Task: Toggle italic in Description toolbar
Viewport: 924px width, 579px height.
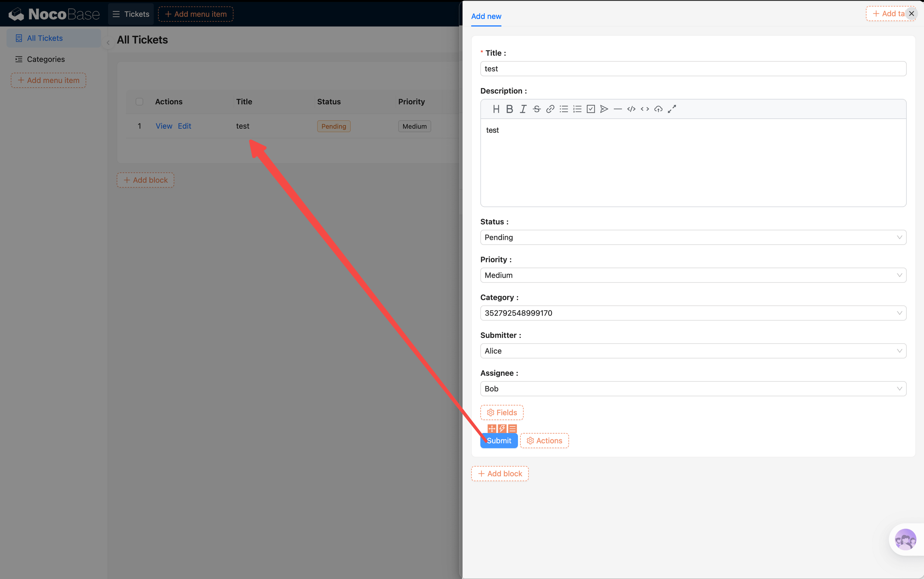Action: [x=523, y=109]
